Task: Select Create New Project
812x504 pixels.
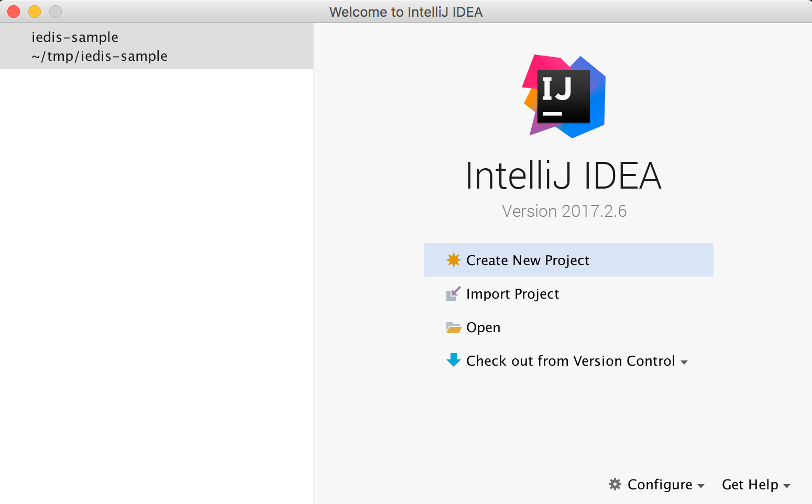Action: coord(568,260)
